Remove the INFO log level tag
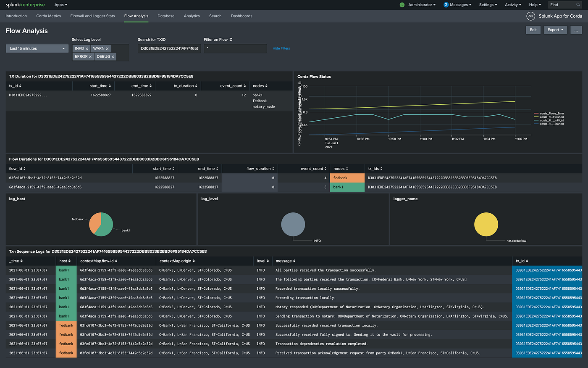Screen dimensions: 588x368 click(x=87, y=49)
